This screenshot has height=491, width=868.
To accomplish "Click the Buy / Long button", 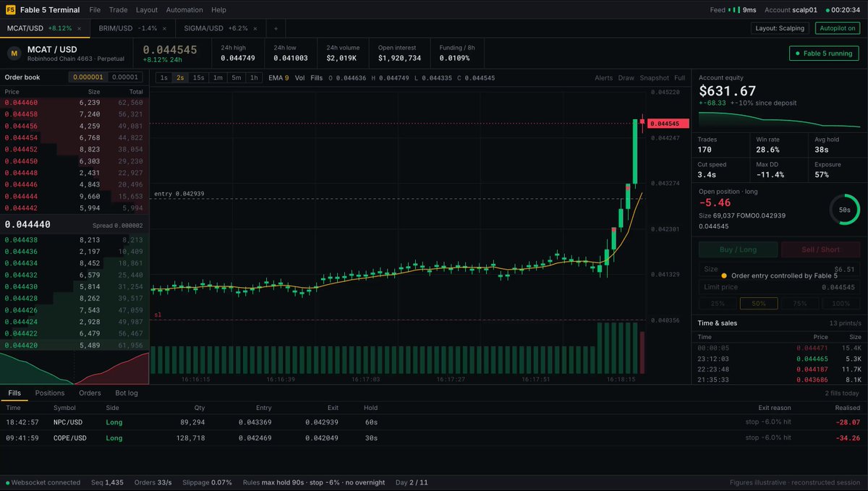I will pos(739,249).
